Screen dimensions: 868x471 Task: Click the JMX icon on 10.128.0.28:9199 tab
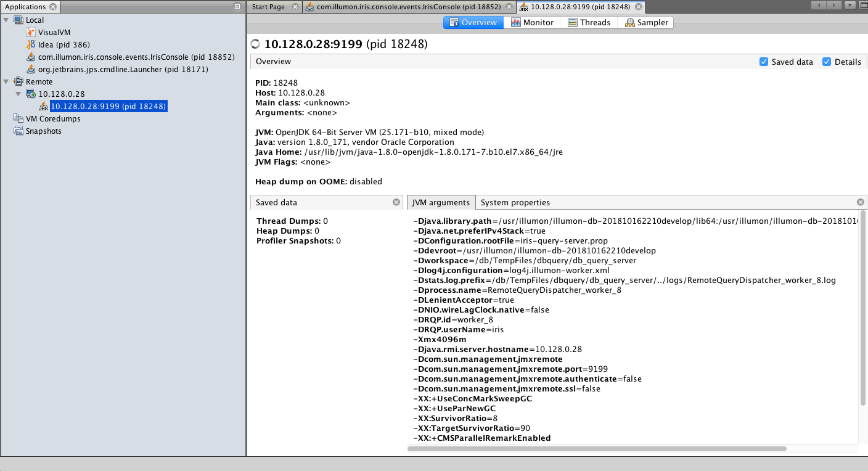click(x=523, y=7)
